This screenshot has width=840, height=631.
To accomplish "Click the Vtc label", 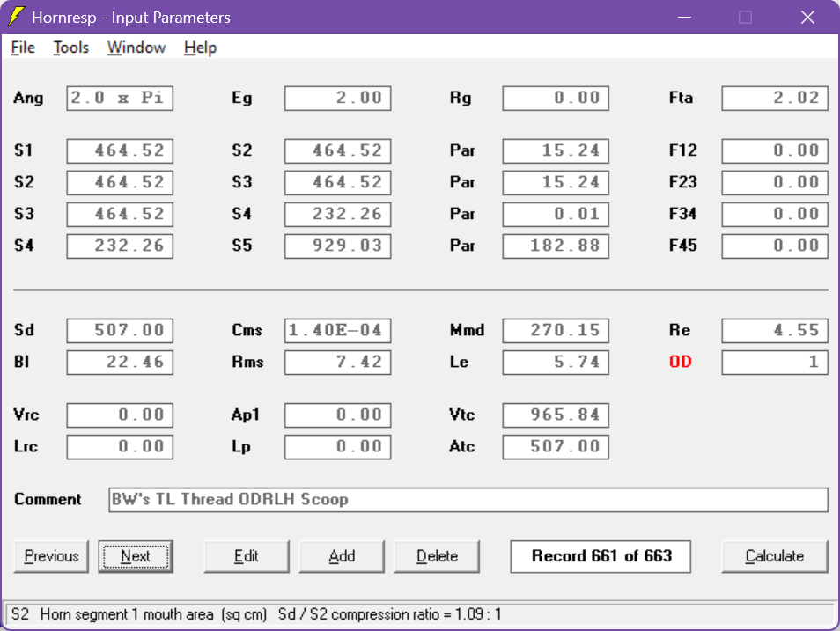I will tap(461, 415).
